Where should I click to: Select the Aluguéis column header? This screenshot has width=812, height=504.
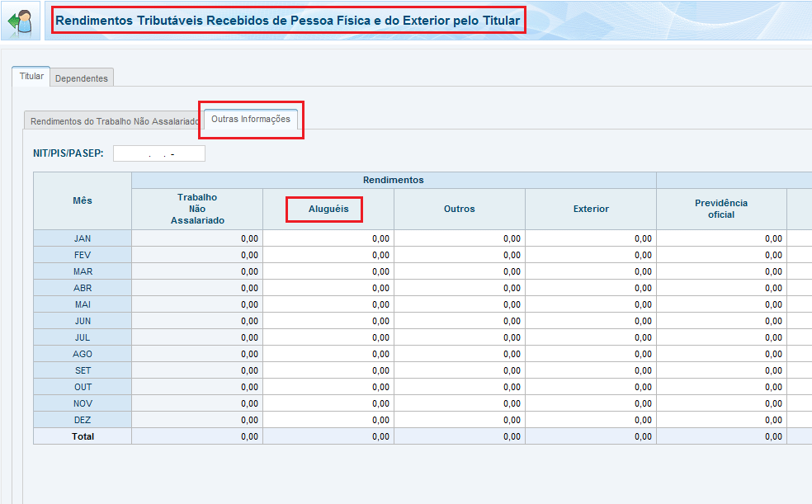328,209
